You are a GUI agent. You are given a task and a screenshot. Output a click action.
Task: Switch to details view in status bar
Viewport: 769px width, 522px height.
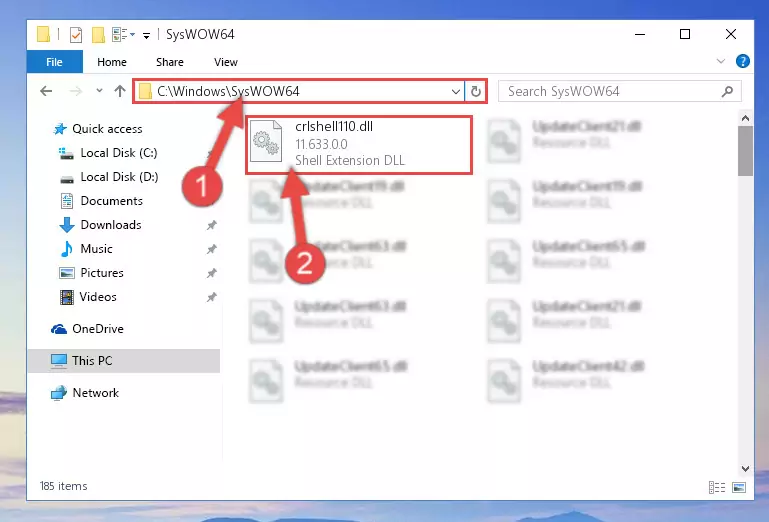[x=717, y=487]
